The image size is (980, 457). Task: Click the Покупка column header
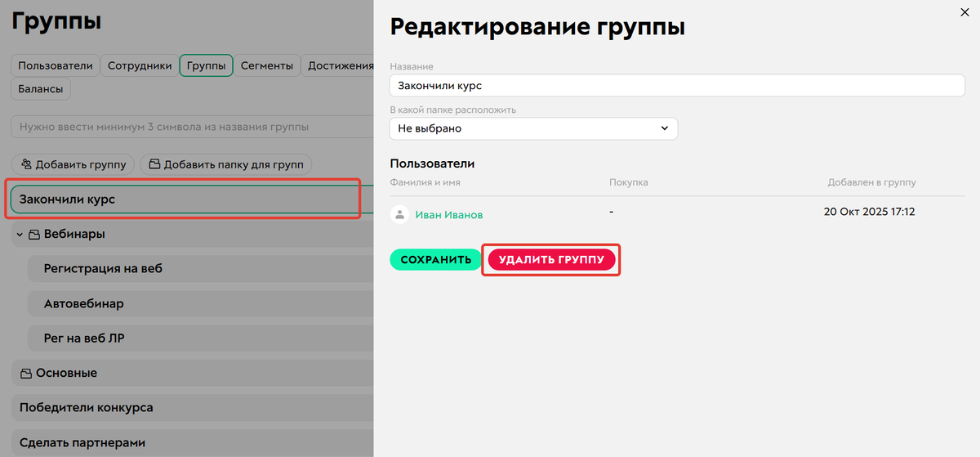pyautogui.click(x=629, y=182)
